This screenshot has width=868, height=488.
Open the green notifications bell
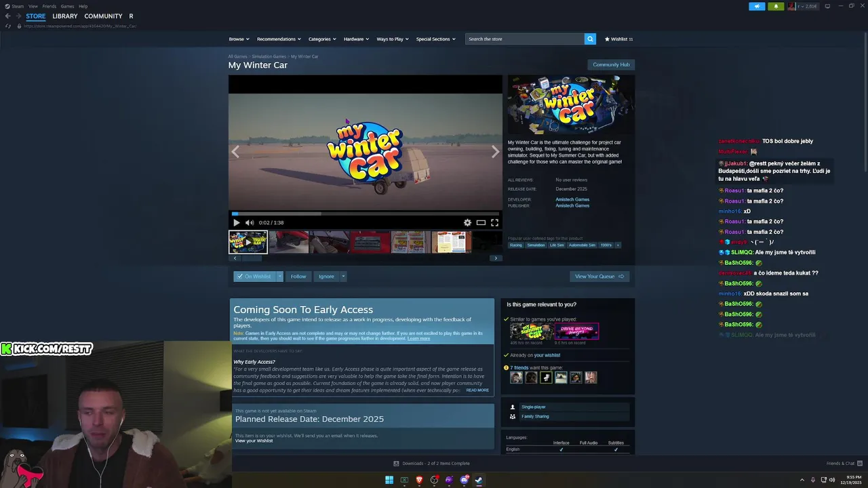(776, 6)
